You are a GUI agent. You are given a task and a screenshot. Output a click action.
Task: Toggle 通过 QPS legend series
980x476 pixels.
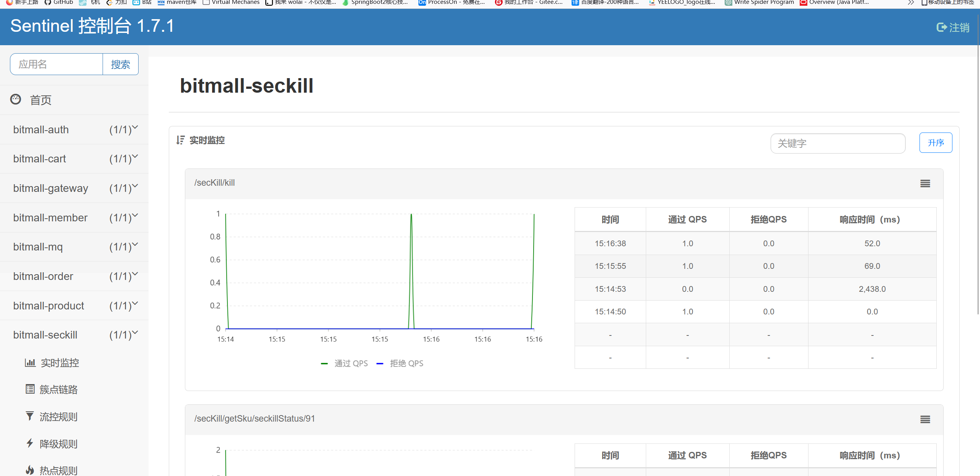tap(344, 363)
